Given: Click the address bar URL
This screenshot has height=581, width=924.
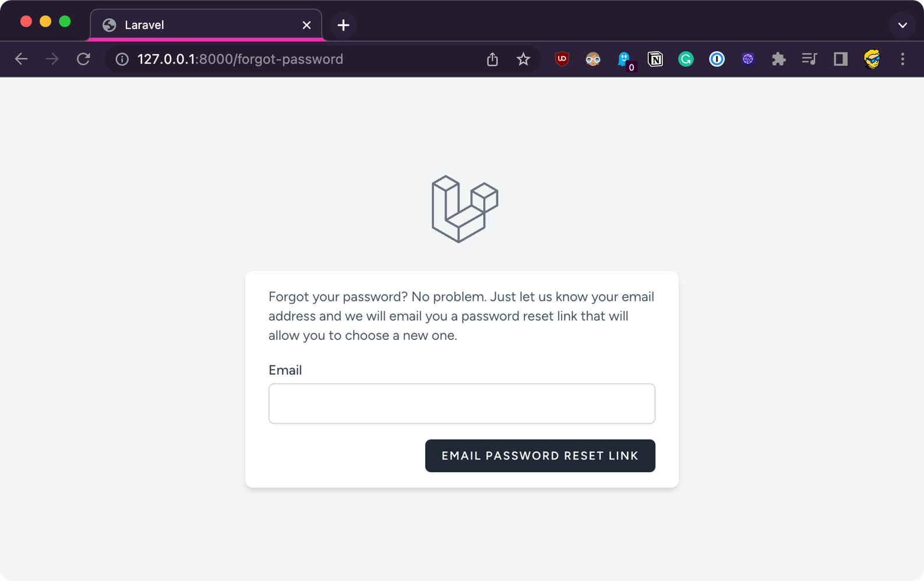Looking at the screenshot, I should tap(240, 59).
